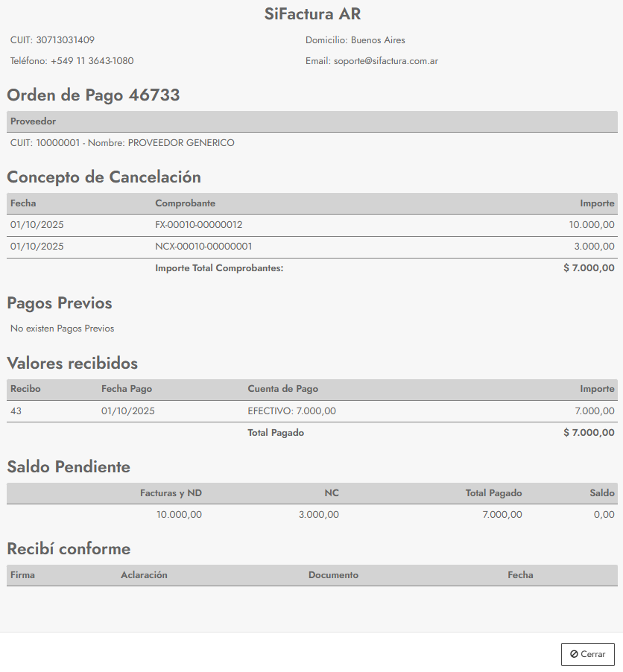
Task: Click the Fecha header in Concepto de Cancelación
Action: pyautogui.click(x=23, y=203)
